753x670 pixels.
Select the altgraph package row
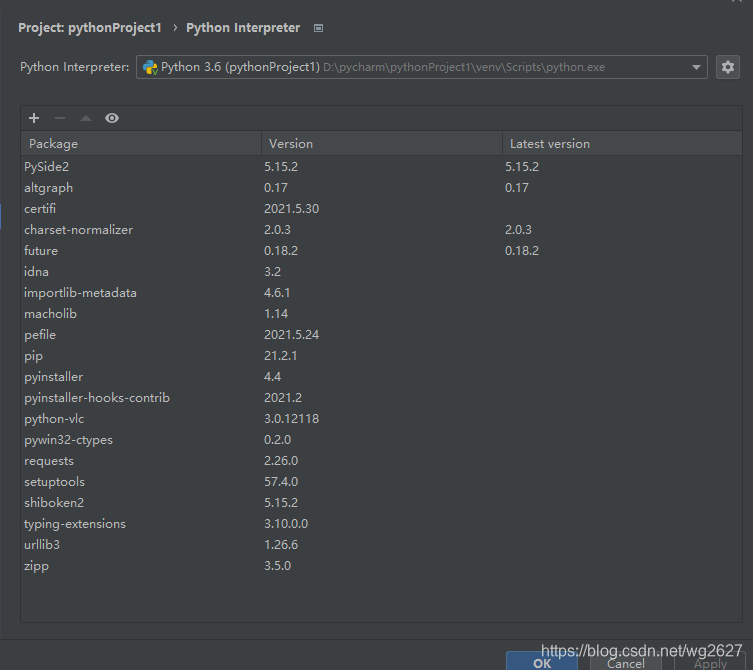pyautogui.click(x=381, y=188)
